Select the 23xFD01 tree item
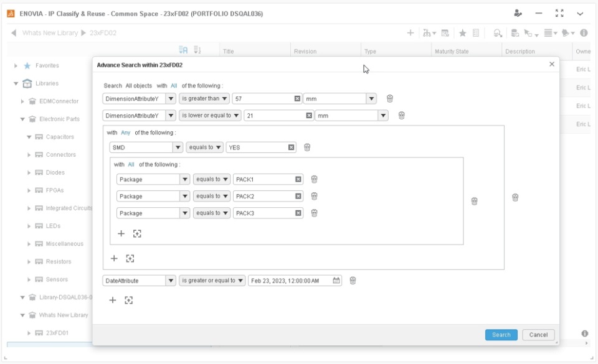598x364 pixels. coord(57,333)
